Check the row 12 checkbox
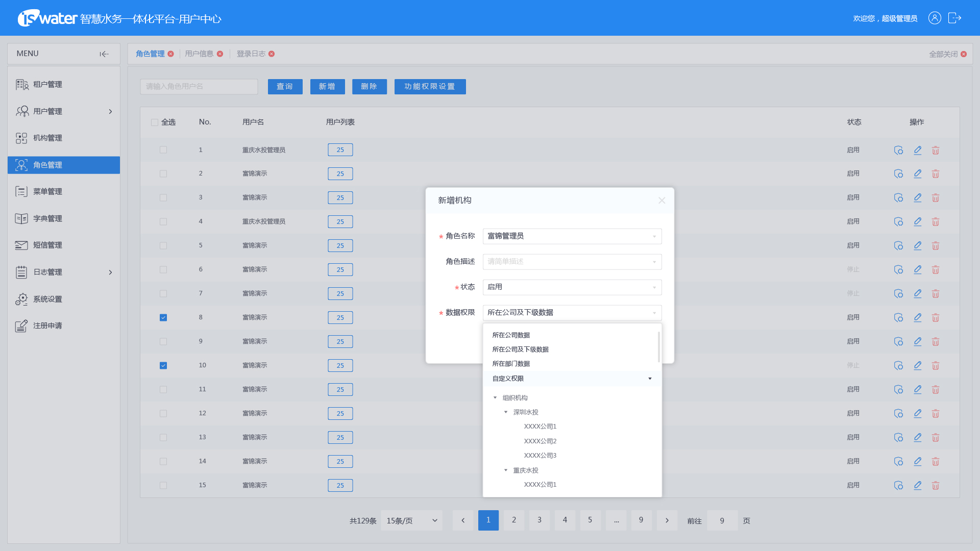The height and width of the screenshot is (551, 980). tap(163, 414)
